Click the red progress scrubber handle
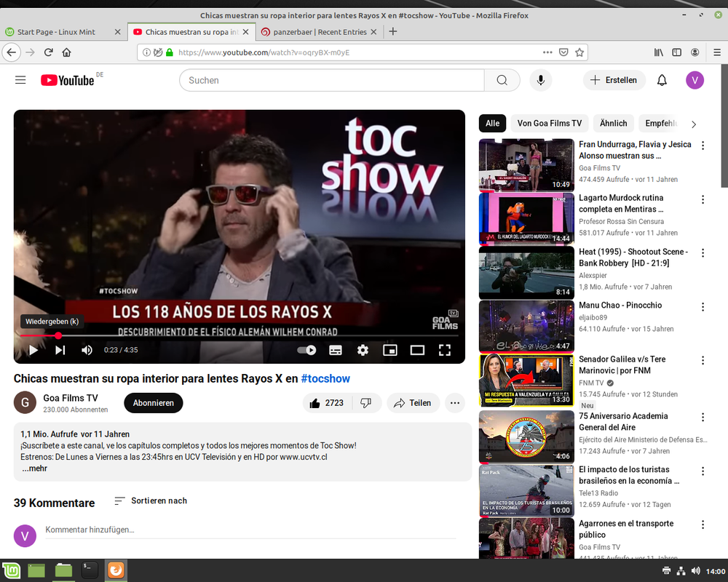This screenshot has width=728, height=582. coord(58,335)
